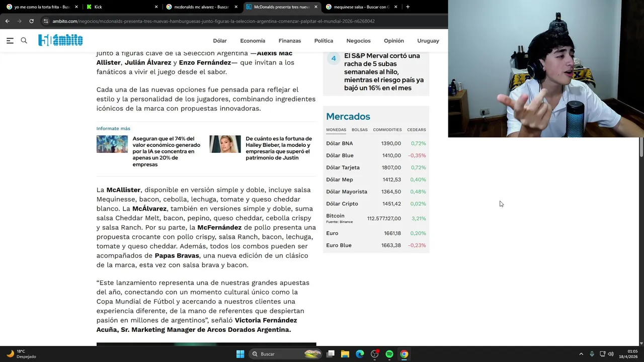Open the Economía section
Screen dimensions: 644x362
[x=253, y=41]
